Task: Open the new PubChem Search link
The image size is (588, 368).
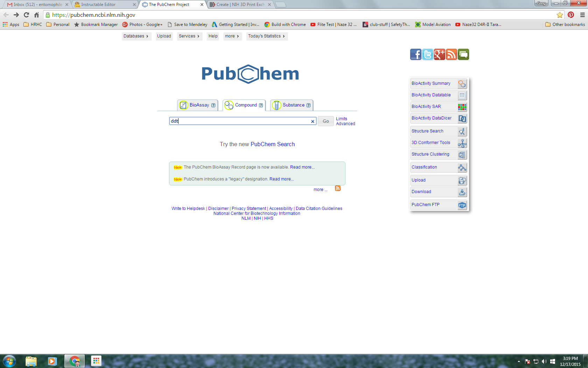Action: pos(273,144)
